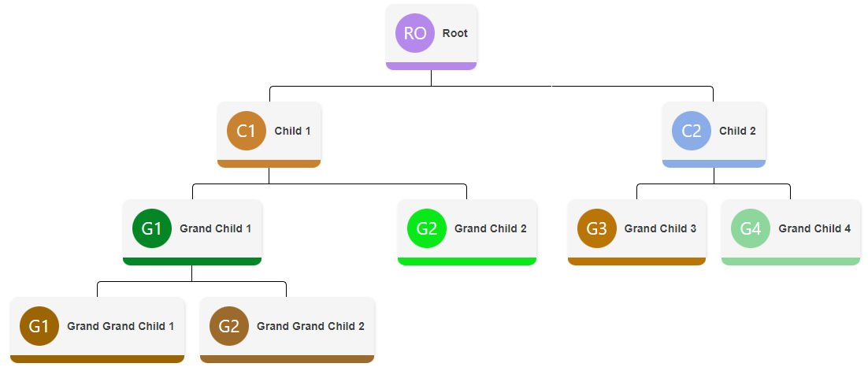Select the Grand Child 2 label
The image size is (868, 367).
pos(491,228)
